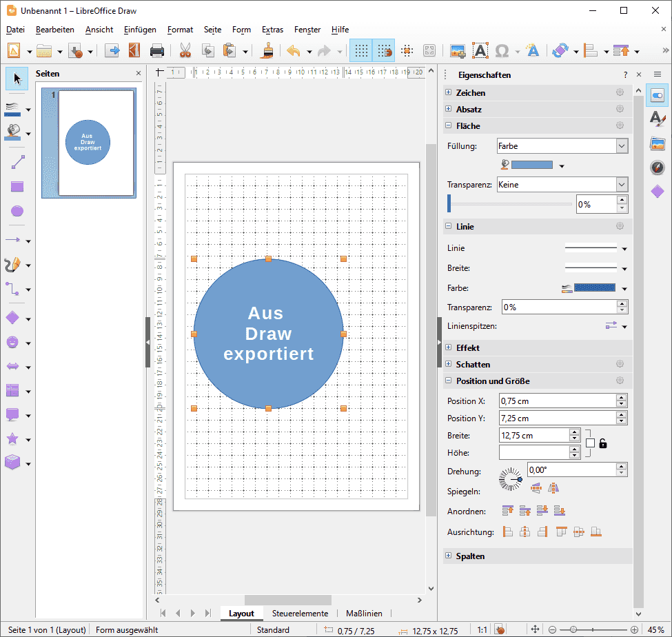
Task: Toggle Snap to Grid
Action: point(384,51)
